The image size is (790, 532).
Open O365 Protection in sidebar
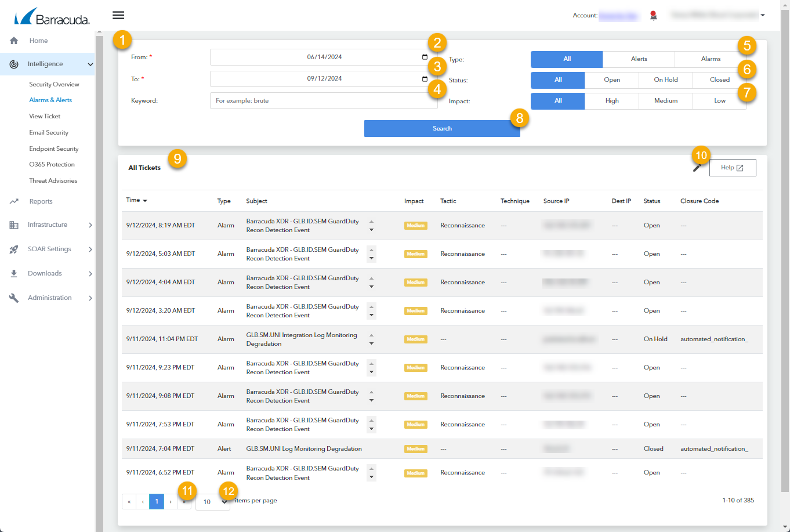pos(52,165)
